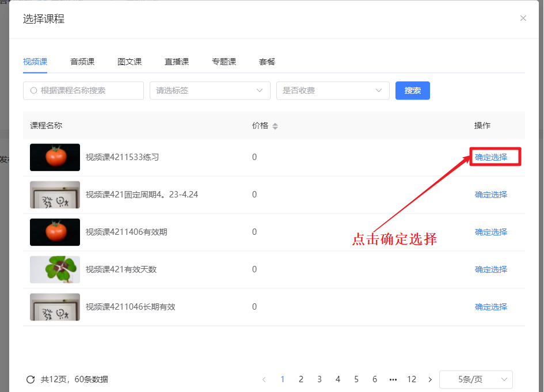Open the 请选标签 dropdown

pos(210,90)
